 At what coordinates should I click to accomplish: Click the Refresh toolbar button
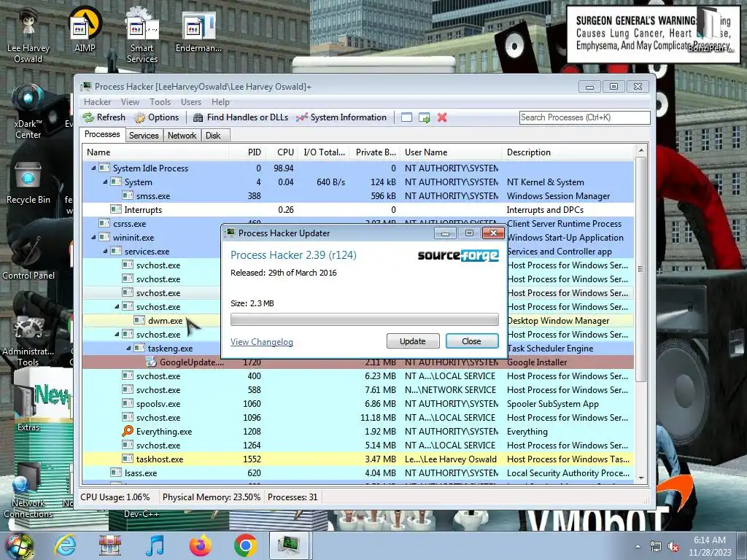[x=104, y=117]
